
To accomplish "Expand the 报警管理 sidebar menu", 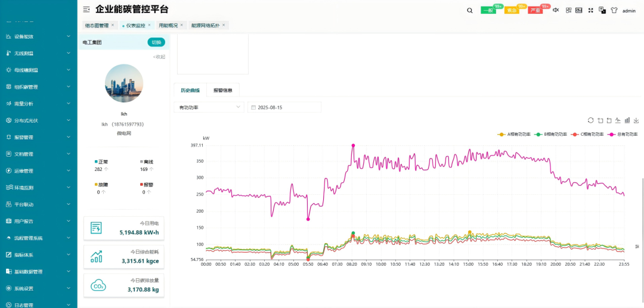I will pos(38,137).
